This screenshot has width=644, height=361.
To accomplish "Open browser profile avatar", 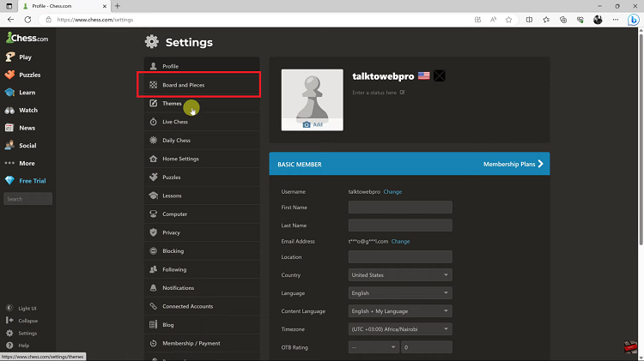I will (598, 19).
